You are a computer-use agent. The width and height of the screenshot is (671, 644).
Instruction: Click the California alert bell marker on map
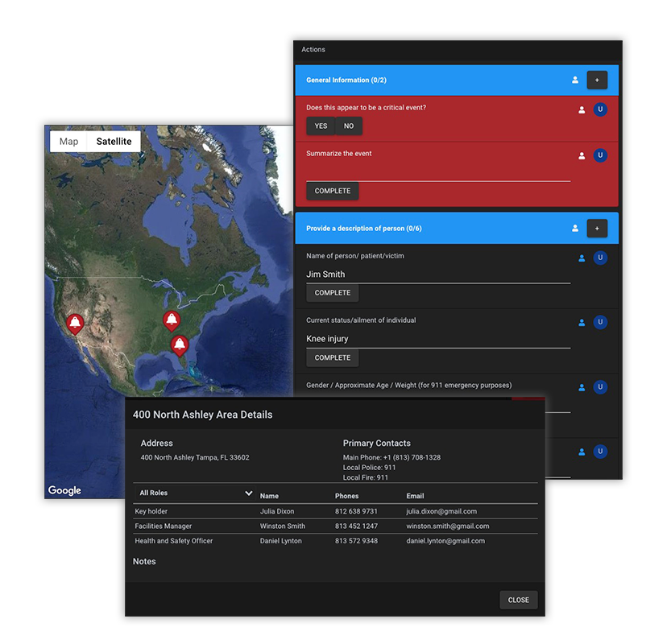coord(75,324)
